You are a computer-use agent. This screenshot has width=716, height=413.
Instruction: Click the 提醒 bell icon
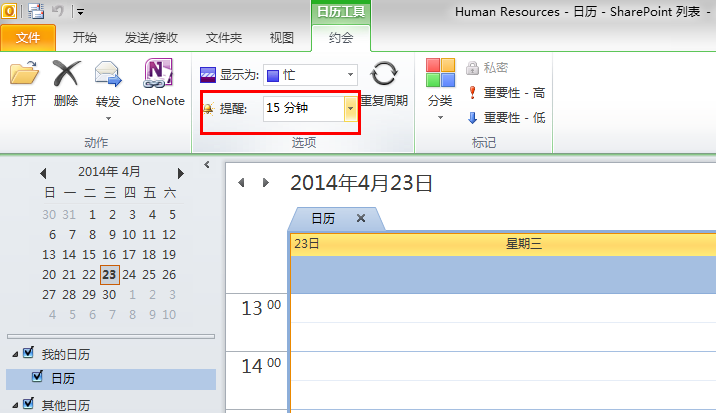208,109
